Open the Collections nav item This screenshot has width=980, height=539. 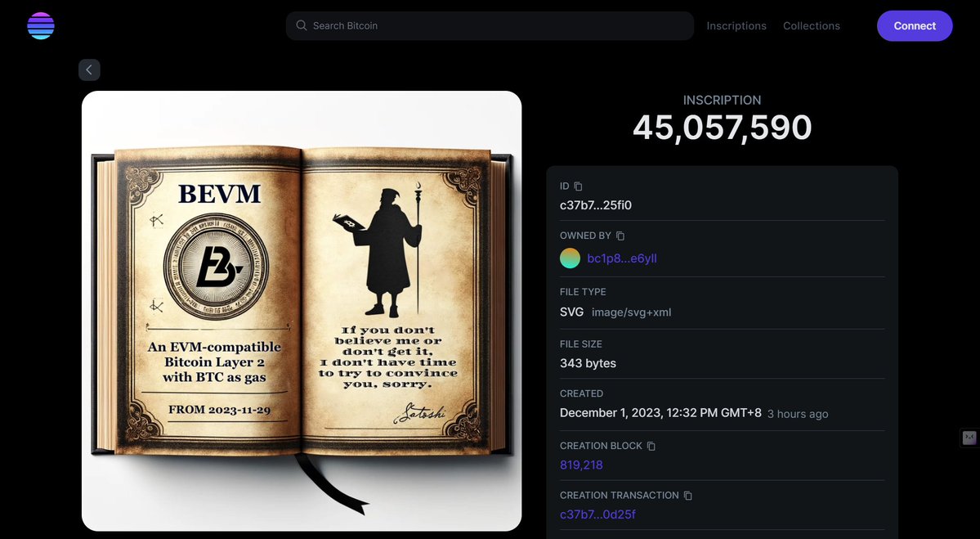click(x=812, y=25)
